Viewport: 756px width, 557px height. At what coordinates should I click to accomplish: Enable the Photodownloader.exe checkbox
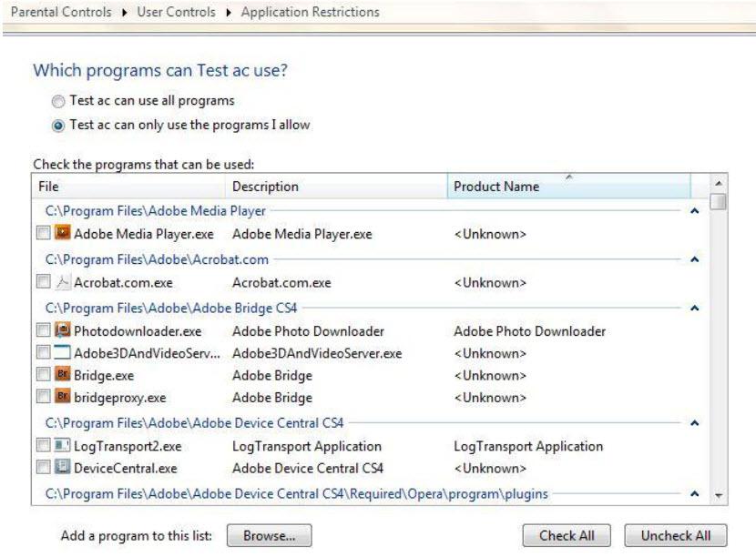pyautogui.click(x=44, y=330)
